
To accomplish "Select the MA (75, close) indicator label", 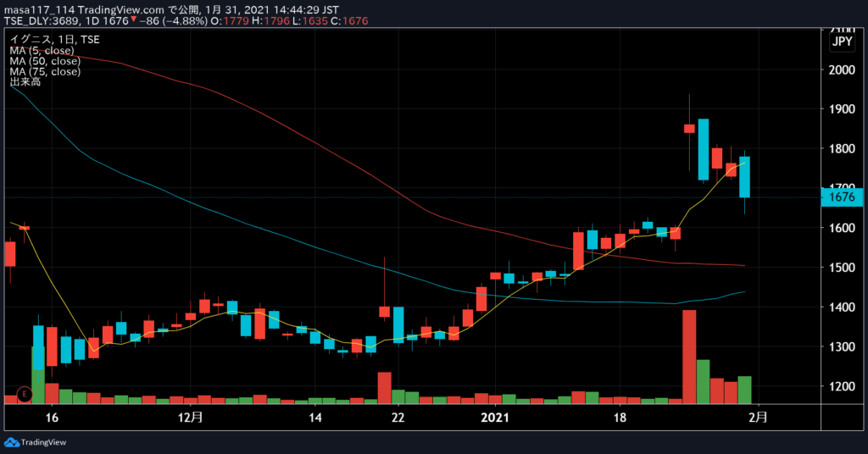I will point(45,71).
